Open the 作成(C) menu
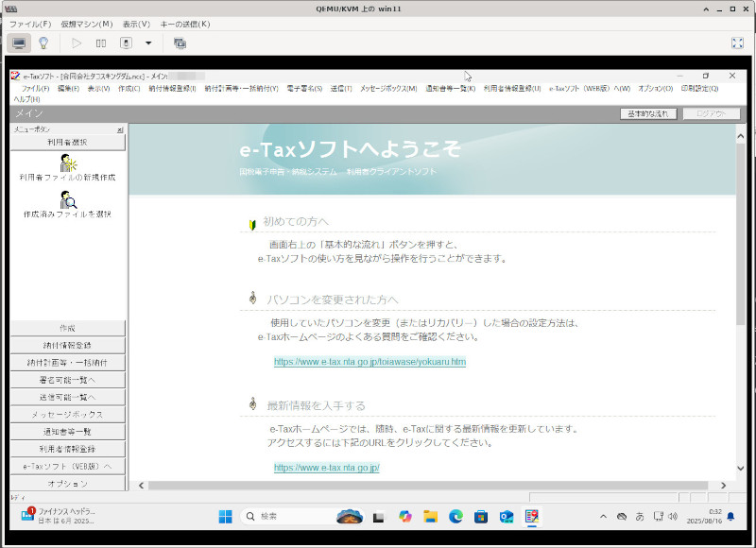 point(129,89)
